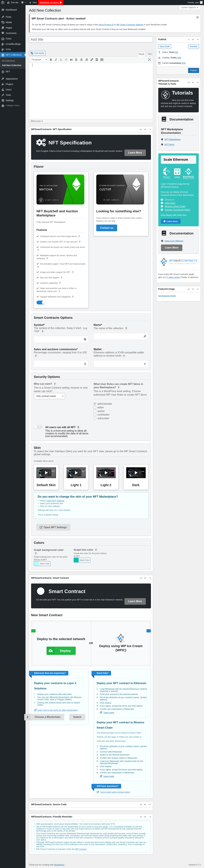
Task: Open the Coins sidebar item
Action: 12,38
